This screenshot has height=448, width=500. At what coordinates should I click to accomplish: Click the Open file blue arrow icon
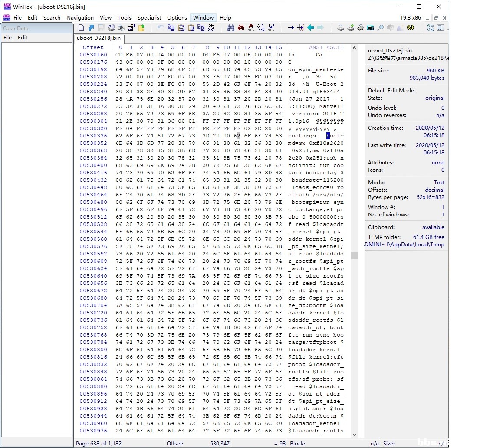click(91, 28)
